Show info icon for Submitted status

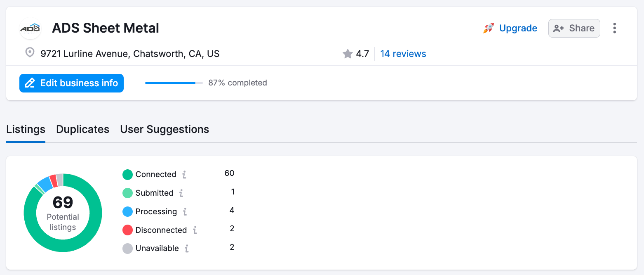click(x=181, y=193)
